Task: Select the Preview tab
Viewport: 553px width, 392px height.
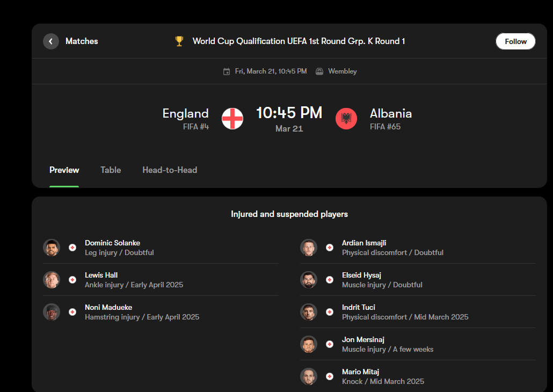Action: (64, 170)
